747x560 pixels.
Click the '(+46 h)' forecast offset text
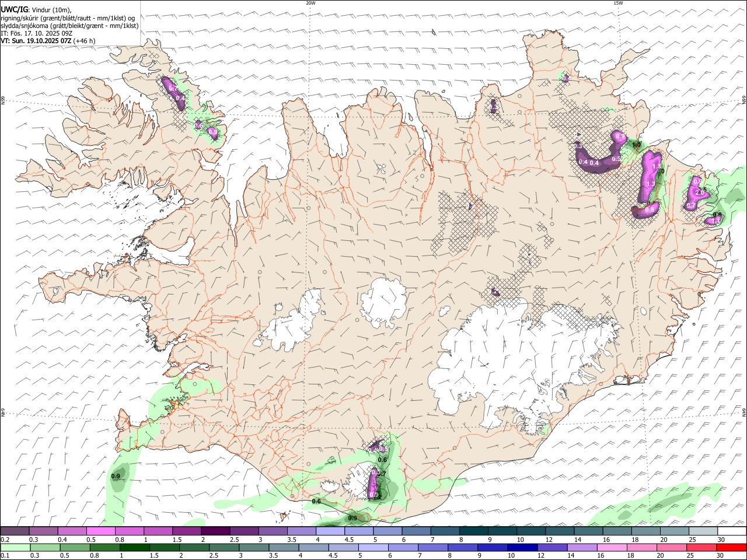(x=85, y=41)
